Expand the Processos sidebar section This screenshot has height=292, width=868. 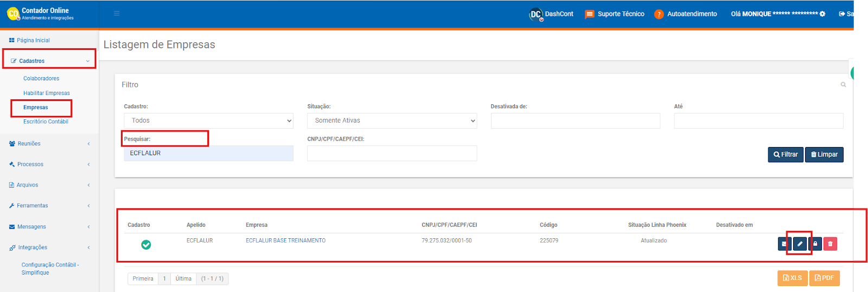coord(49,164)
